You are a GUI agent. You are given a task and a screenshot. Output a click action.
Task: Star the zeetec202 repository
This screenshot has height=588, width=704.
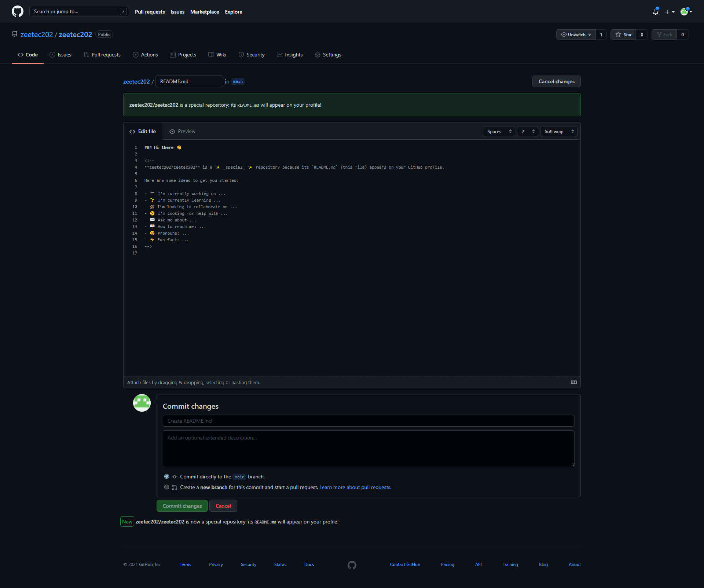[x=623, y=34]
